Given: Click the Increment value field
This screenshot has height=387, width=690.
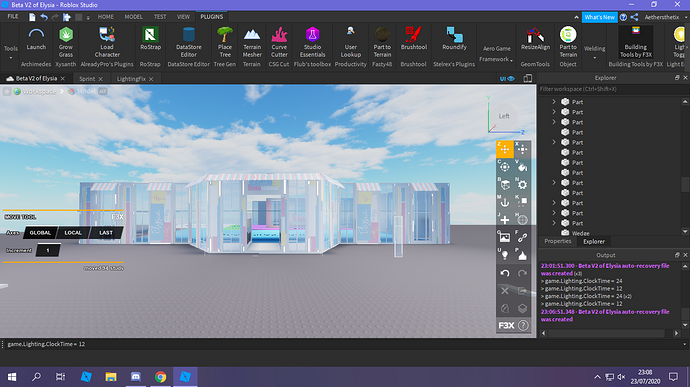Looking at the screenshot, I should [x=48, y=250].
